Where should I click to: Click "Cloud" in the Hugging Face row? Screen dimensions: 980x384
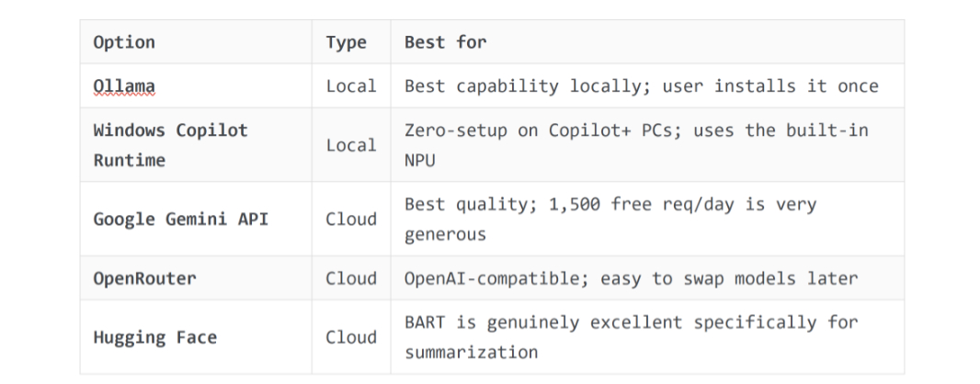(x=351, y=337)
